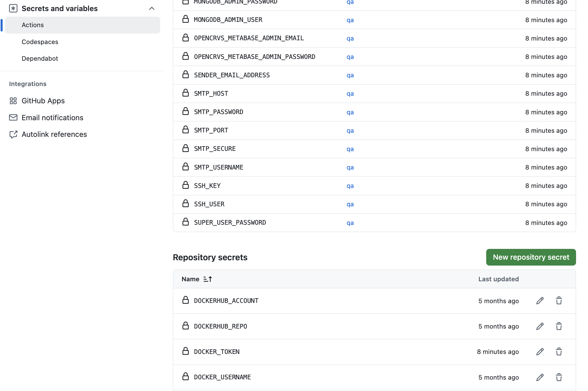
Task: Delete the DOCKER_USERNAME secret
Action: tap(559, 377)
